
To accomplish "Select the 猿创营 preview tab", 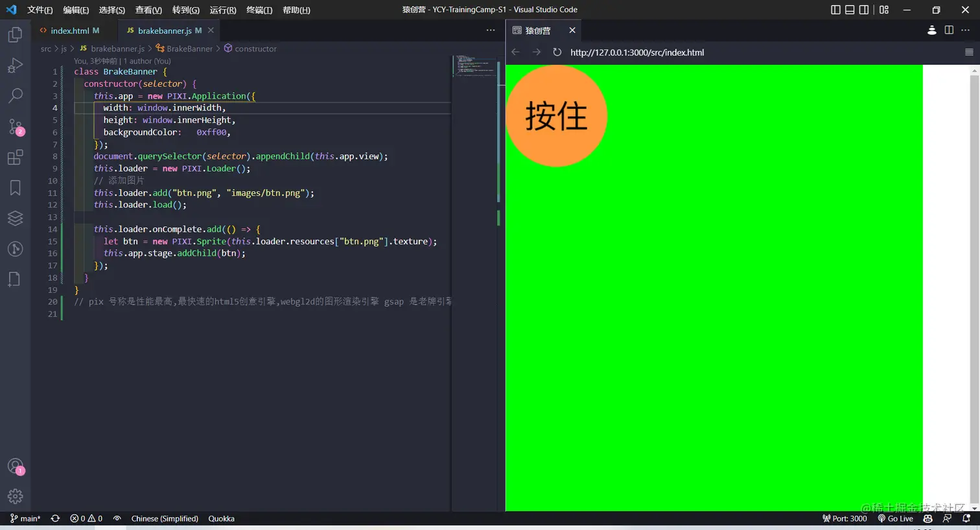I will 543,30.
